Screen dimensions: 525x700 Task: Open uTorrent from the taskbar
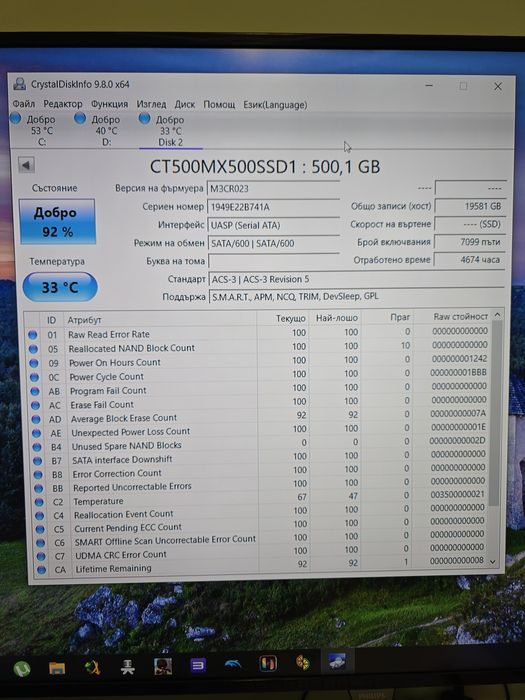click(22, 668)
